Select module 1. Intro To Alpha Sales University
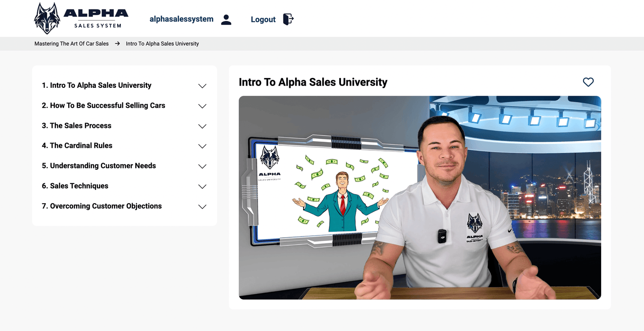The image size is (644, 331). (x=97, y=86)
